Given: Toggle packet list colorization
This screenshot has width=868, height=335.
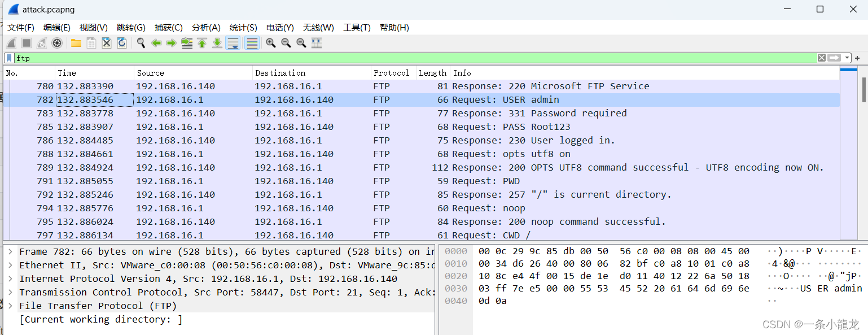Looking at the screenshot, I should (x=252, y=43).
